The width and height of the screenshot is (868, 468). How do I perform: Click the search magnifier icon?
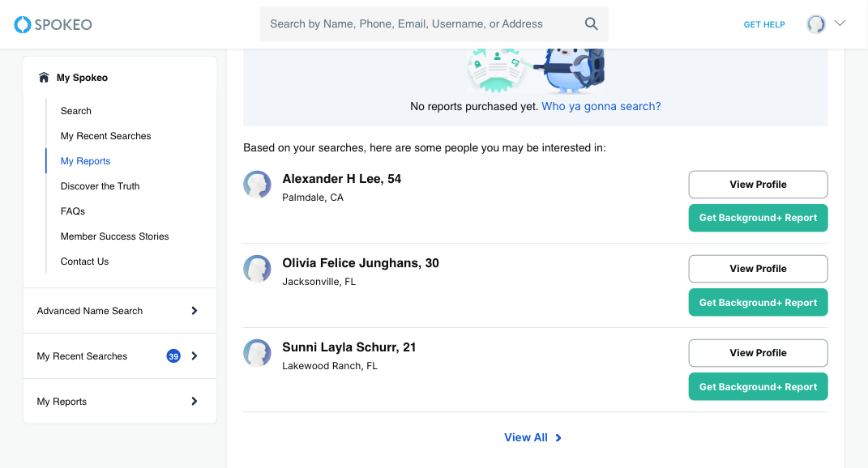point(592,24)
